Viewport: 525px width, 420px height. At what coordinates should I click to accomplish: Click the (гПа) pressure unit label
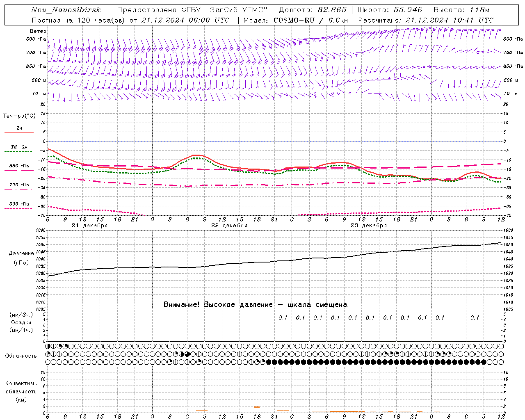21,262
